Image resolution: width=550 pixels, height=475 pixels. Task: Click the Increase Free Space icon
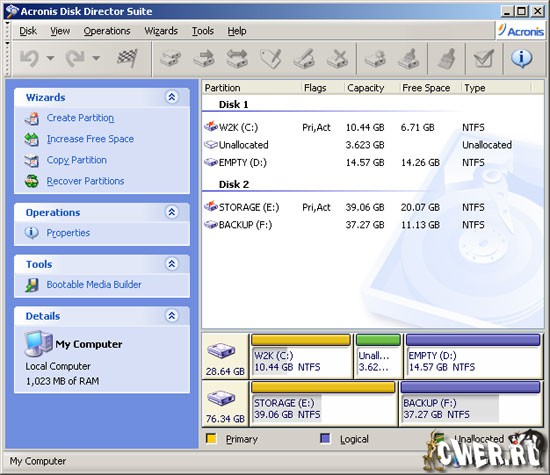32,139
